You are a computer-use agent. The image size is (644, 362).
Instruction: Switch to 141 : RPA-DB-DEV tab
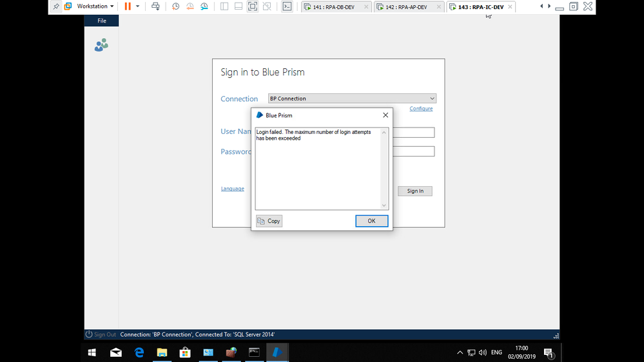pyautogui.click(x=333, y=7)
